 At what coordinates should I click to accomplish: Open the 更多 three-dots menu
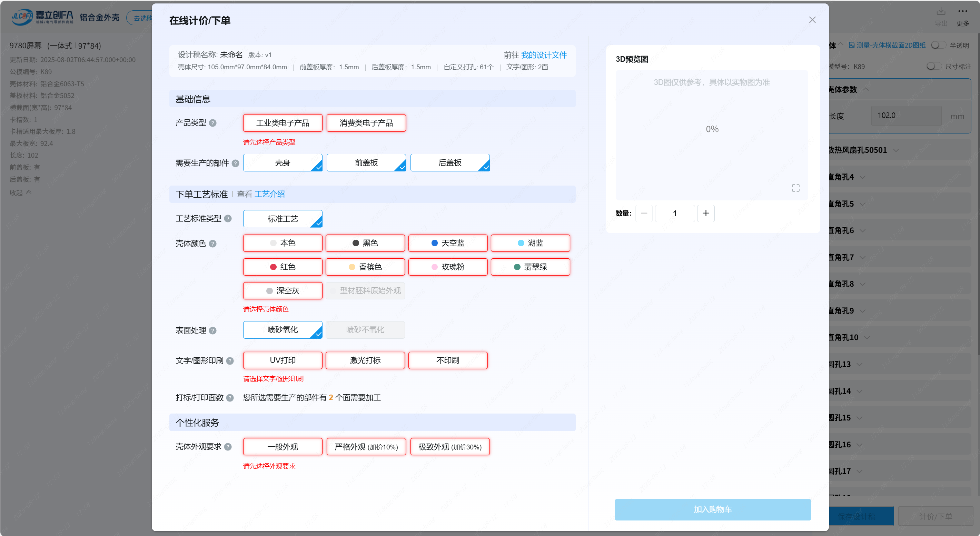pos(962,11)
